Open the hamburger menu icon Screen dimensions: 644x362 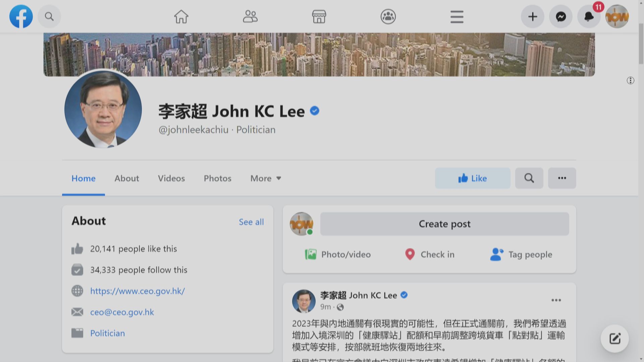pos(457,16)
